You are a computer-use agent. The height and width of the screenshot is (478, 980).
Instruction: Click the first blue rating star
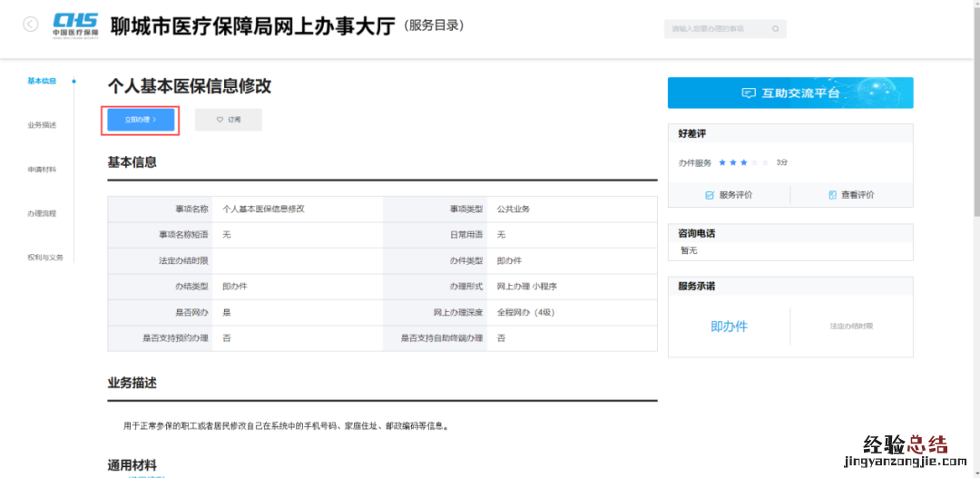722,162
